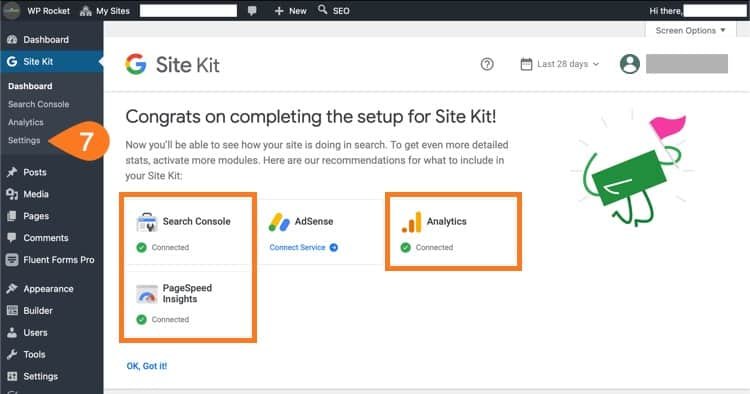Click the WP Rocket admin bar item
Viewport: 750px width, 394px height.
coord(48,11)
